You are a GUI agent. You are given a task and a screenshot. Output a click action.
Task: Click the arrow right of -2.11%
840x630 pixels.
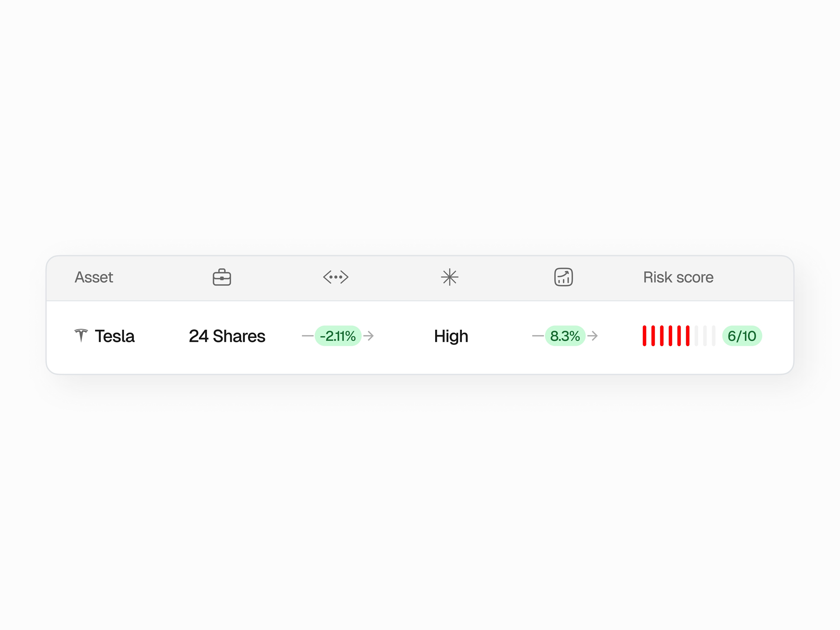pos(369,336)
